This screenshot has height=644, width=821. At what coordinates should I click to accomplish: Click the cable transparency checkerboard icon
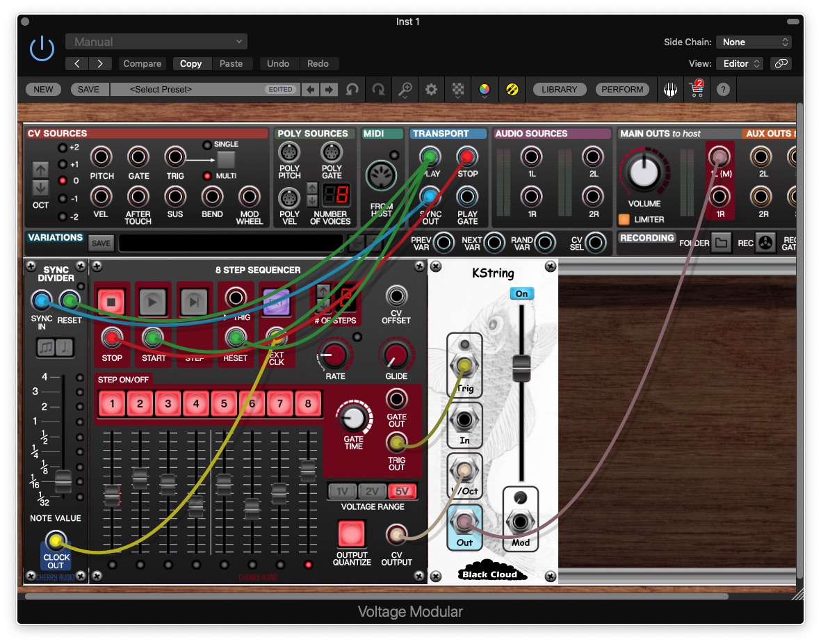[457, 90]
